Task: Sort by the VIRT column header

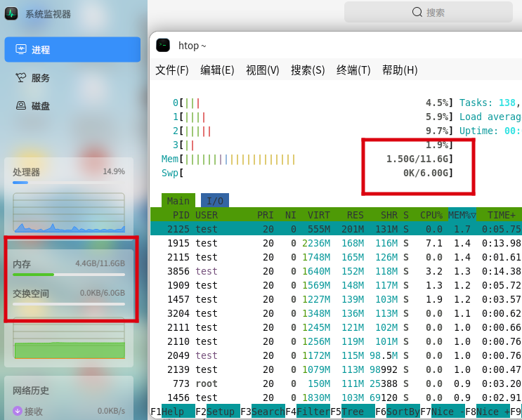Action: [x=318, y=215]
